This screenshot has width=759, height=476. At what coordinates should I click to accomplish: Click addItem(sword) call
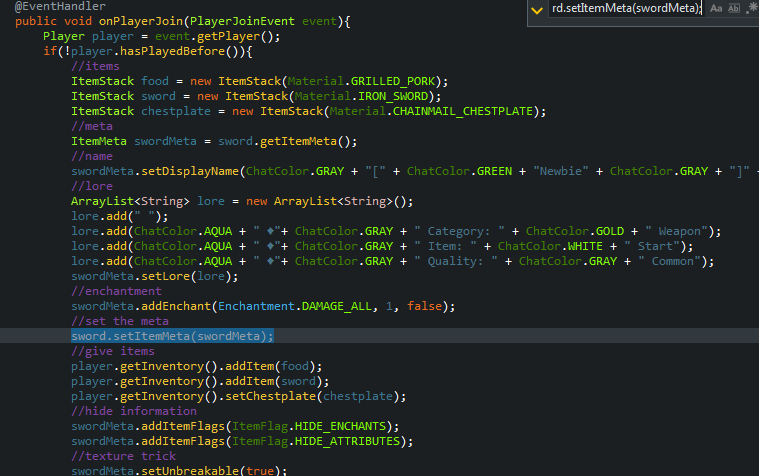click(x=273, y=382)
